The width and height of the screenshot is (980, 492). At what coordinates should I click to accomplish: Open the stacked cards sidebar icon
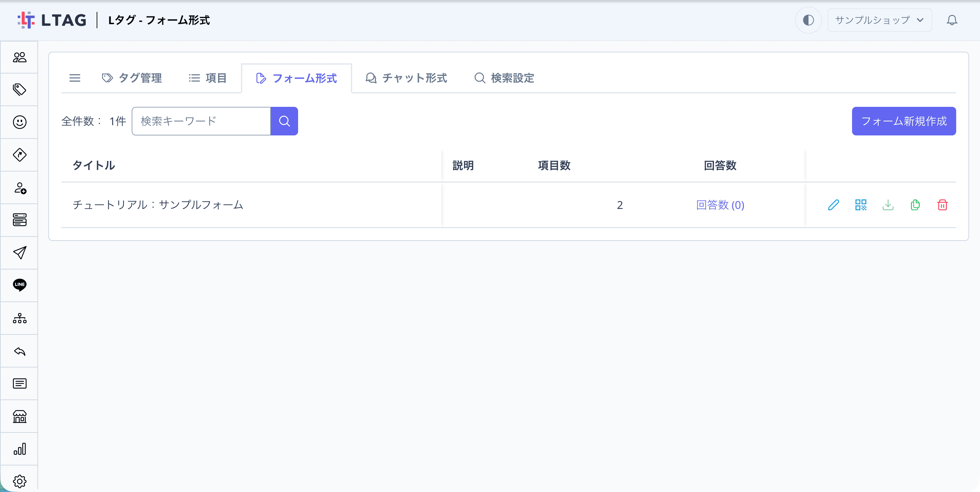(x=19, y=220)
